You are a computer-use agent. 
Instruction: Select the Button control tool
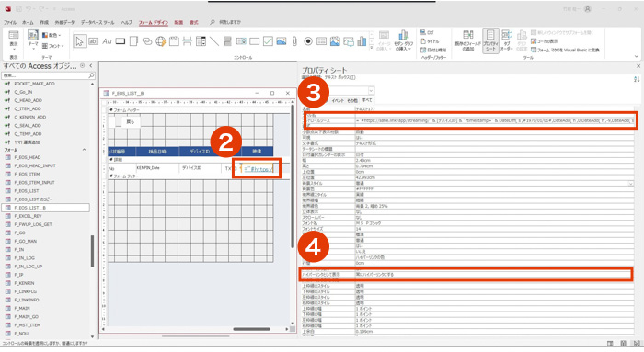121,41
